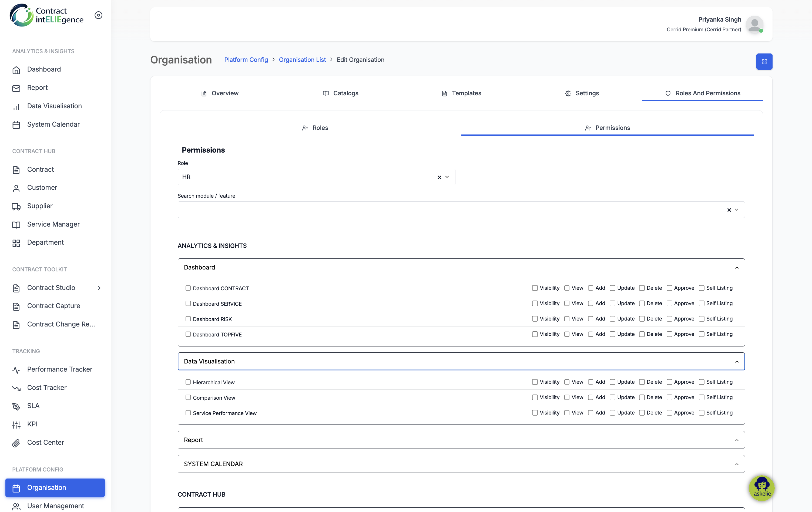
Task: Open Dashboard via its home icon
Action: point(16,70)
